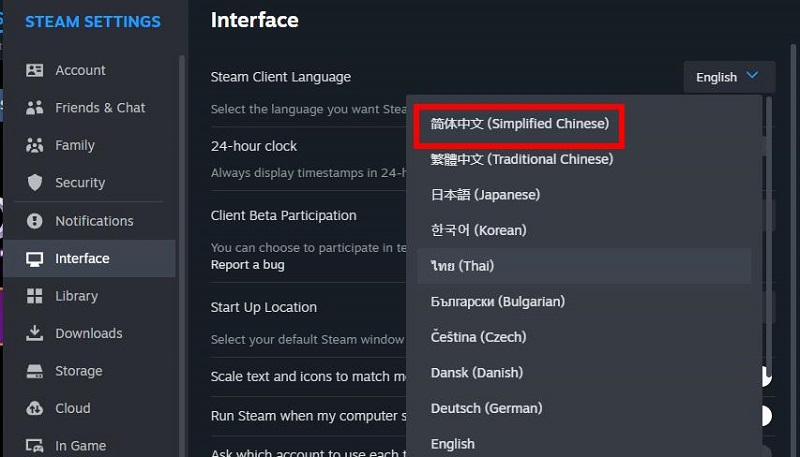Screen dimensions: 800x457
Task: Collapse the English language dropdown
Action: (730, 77)
